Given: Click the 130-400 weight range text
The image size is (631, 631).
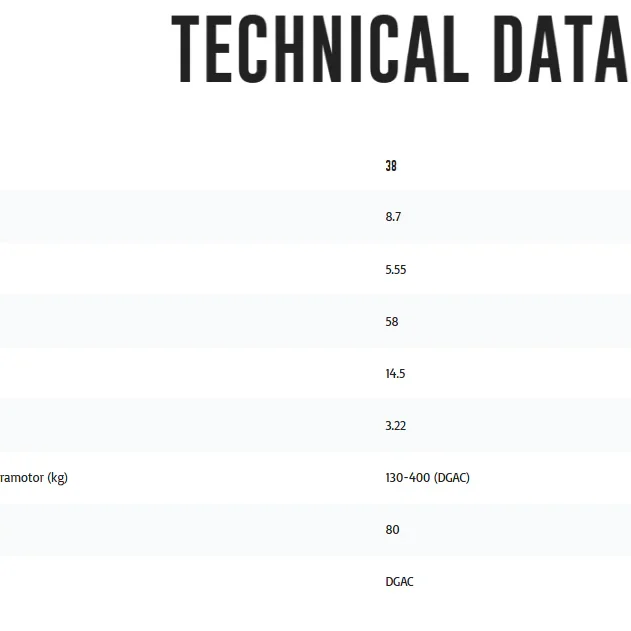Looking at the screenshot, I should [x=408, y=478].
